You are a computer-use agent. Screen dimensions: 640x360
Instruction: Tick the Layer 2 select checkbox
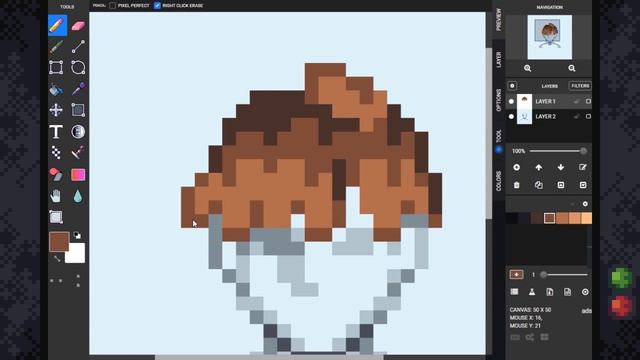pyautogui.click(x=588, y=116)
